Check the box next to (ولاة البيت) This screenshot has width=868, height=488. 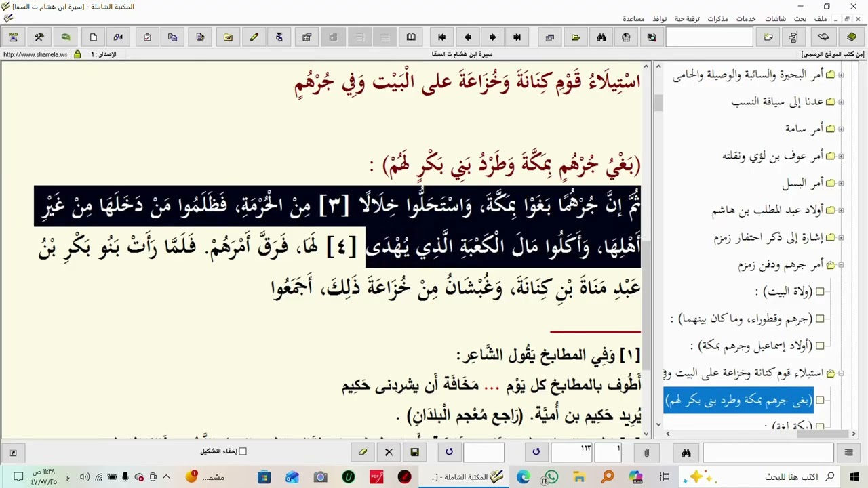click(820, 291)
